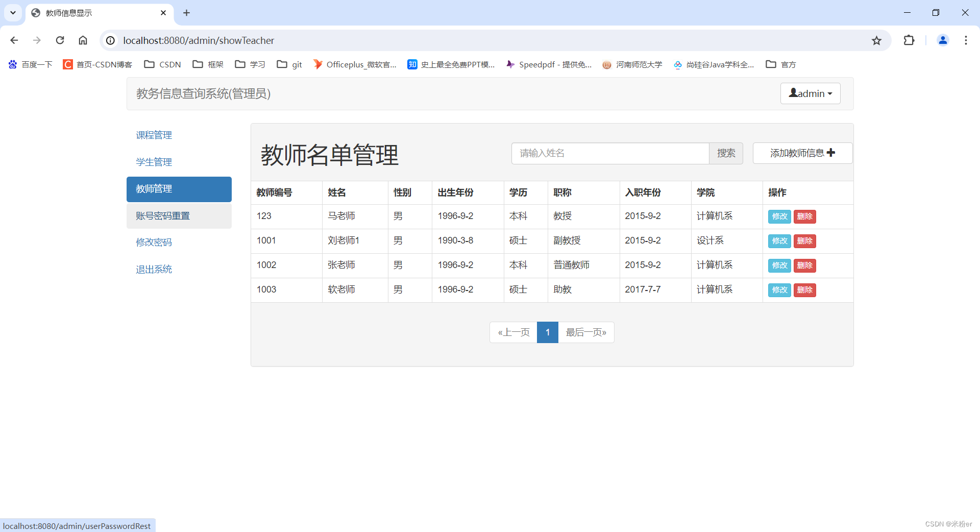
Task: Reload the page with refresh icon
Action: pos(60,40)
